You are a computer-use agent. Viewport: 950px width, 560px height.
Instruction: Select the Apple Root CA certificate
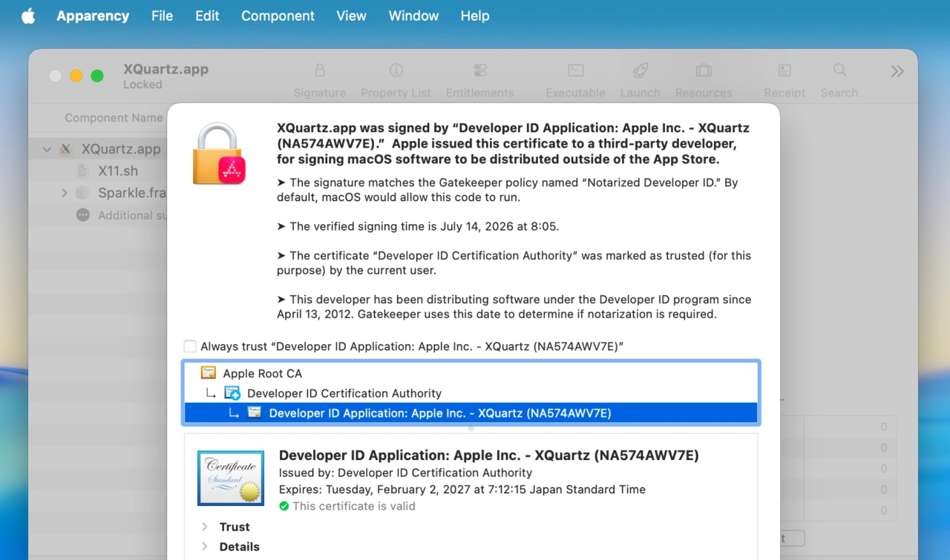click(x=471, y=373)
